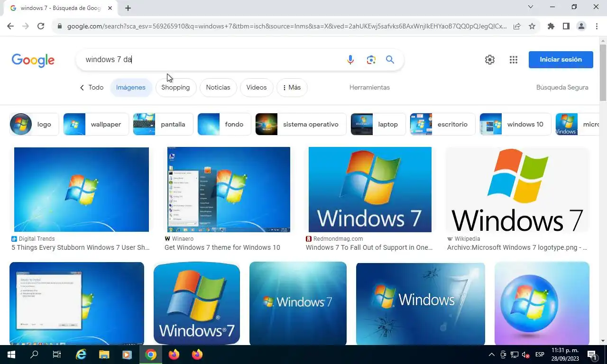Open the glossy Windows orb image
The width and height of the screenshot is (607, 364).
click(x=542, y=303)
